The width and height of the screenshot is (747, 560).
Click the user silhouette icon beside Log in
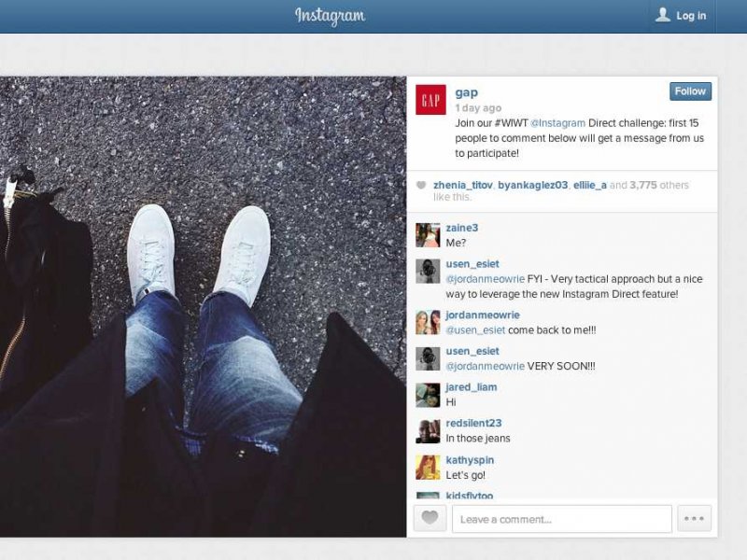(663, 15)
